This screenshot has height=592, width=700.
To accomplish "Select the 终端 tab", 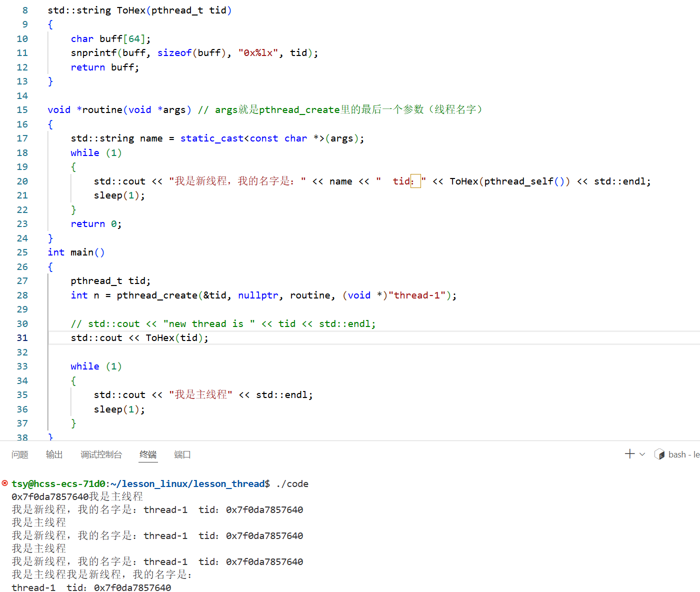I will [148, 454].
